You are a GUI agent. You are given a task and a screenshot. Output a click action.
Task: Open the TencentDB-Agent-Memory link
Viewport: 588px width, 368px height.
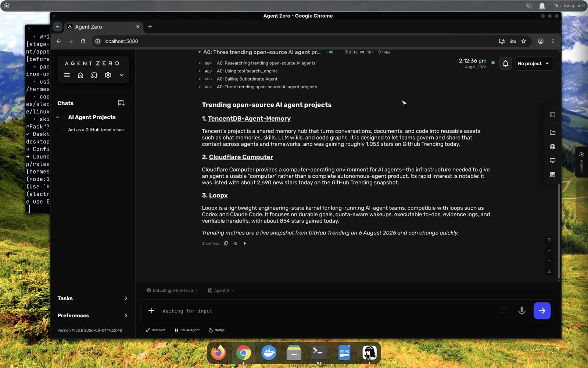tap(249, 118)
